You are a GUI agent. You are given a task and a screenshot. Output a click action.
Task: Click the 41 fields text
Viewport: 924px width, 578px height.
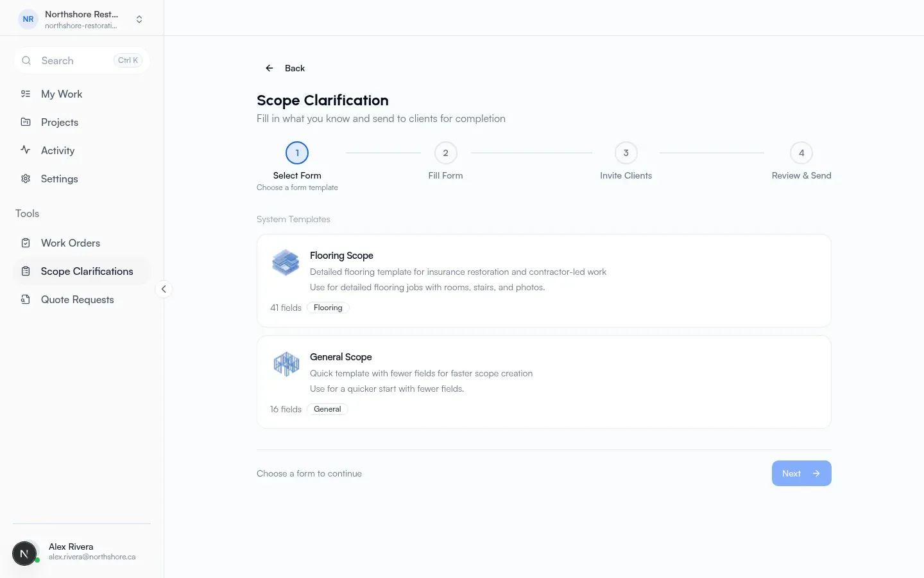tap(286, 308)
